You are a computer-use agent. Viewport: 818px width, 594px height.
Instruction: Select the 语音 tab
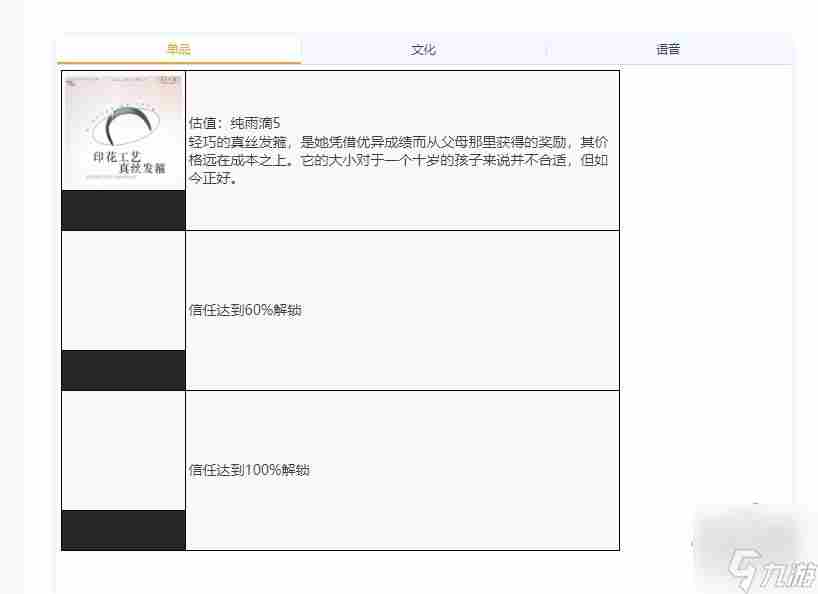(666, 47)
